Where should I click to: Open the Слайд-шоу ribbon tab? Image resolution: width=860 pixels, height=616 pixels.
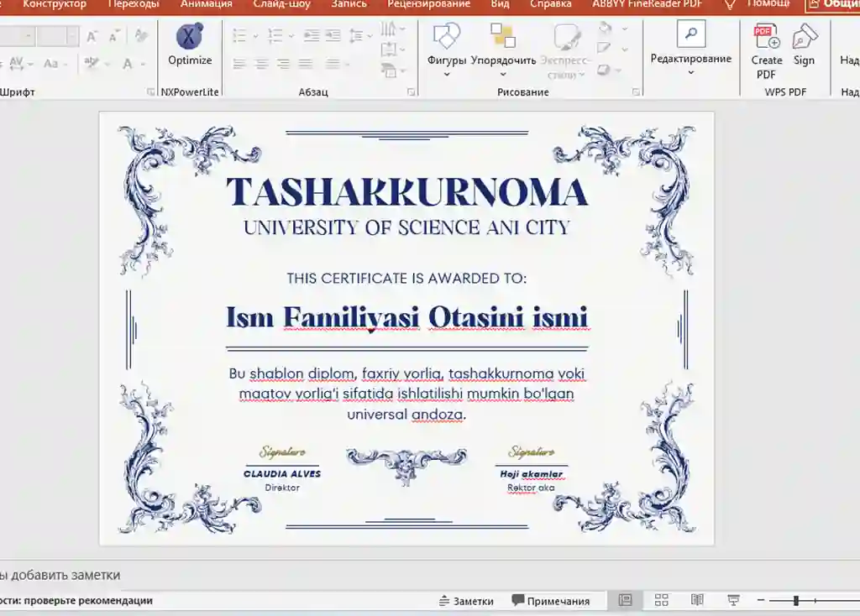click(x=281, y=4)
